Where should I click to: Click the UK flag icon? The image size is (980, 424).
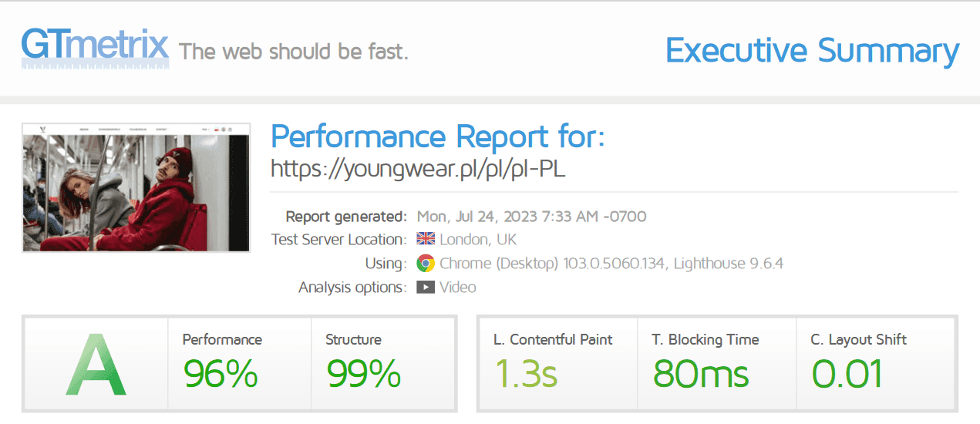pyautogui.click(x=426, y=239)
